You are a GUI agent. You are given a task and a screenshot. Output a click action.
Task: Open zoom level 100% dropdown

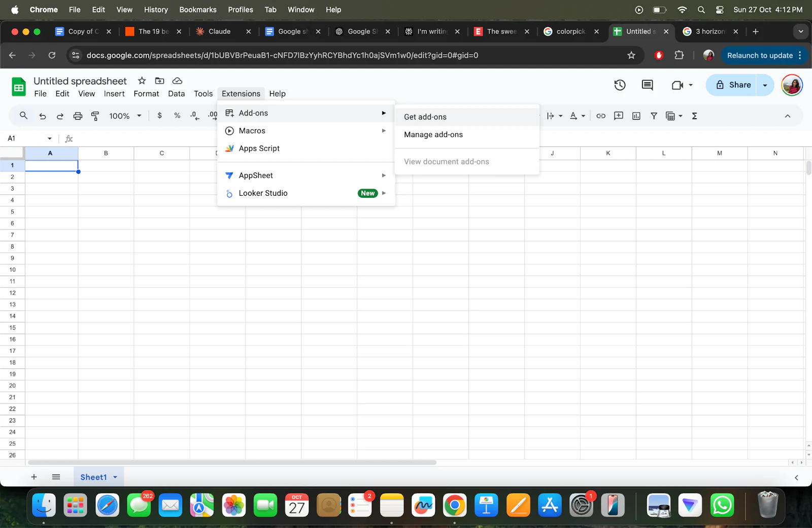(125, 116)
